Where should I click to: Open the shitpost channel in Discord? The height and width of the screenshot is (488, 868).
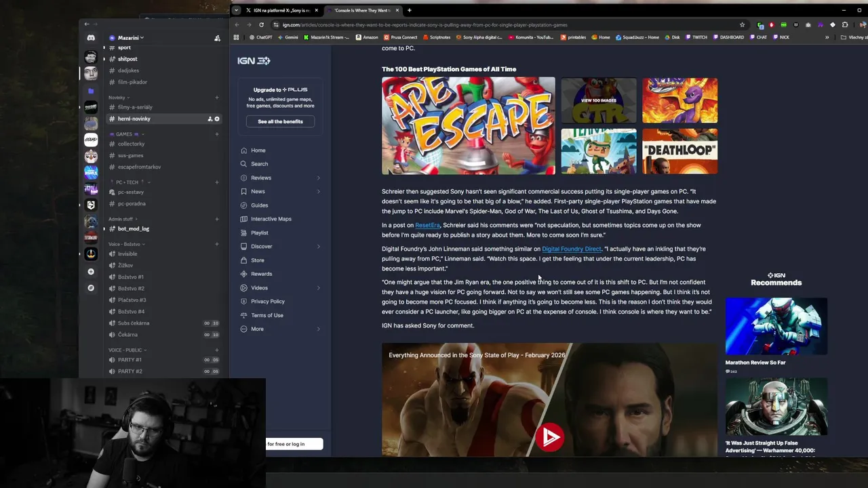click(x=127, y=59)
